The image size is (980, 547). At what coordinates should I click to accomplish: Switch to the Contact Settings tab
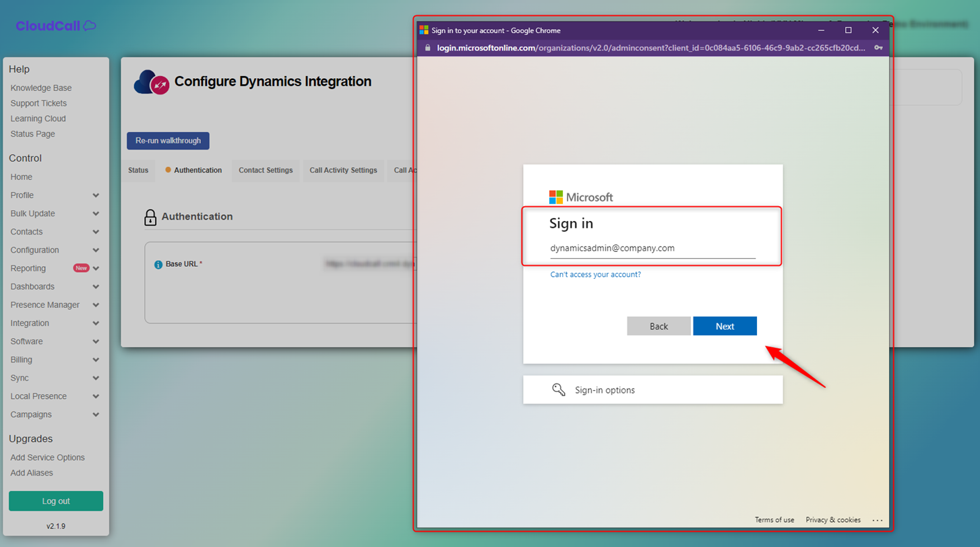[x=266, y=170]
